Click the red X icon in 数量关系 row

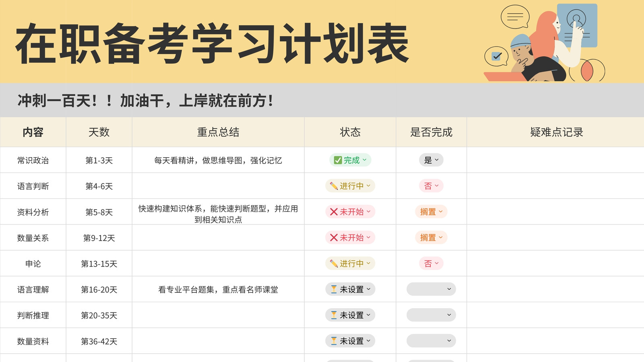[334, 238]
